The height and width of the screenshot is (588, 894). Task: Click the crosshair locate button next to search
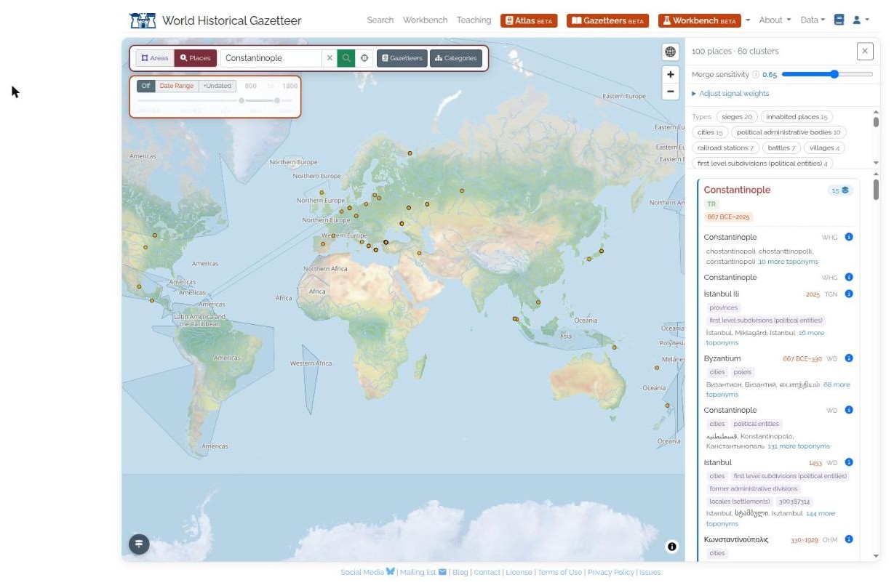[364, 58]
